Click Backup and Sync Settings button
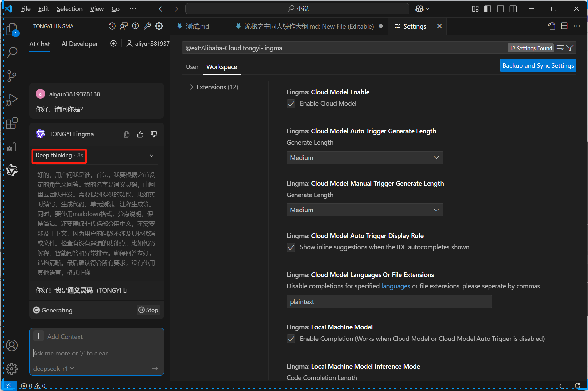This screenshot has width=588, height=391. pyautogui.click(x=538, y=65)
